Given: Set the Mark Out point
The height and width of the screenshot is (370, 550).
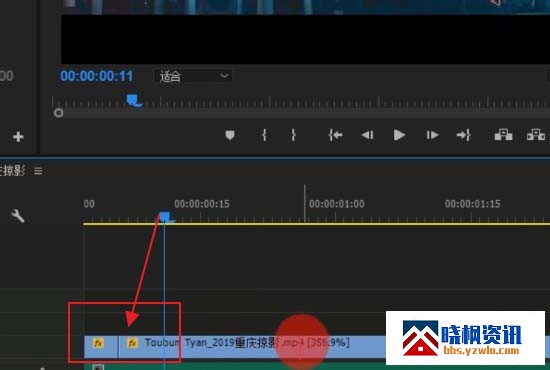Looking at the screenshot, I should 293,135.
